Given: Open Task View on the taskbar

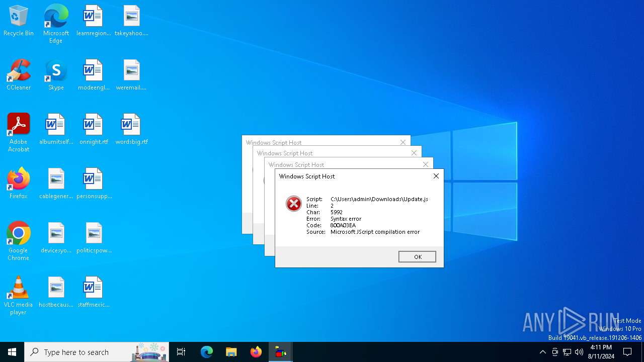Looking at the screenshot, I should click(181, 352).
